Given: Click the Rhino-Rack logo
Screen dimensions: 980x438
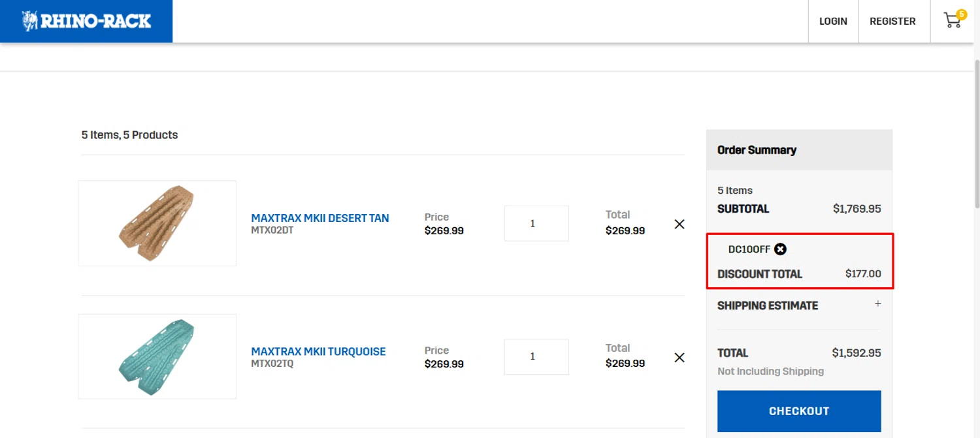Looking at the screenshot, I should [86, 21].
